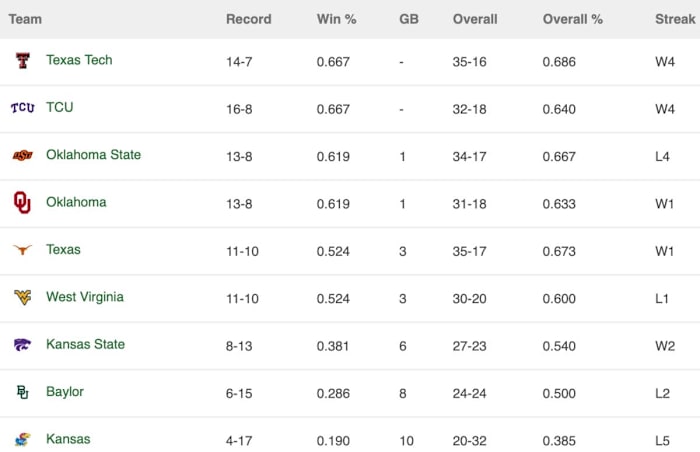
Task: Open the Oklahoma State team link
Action: coord(93,155)
